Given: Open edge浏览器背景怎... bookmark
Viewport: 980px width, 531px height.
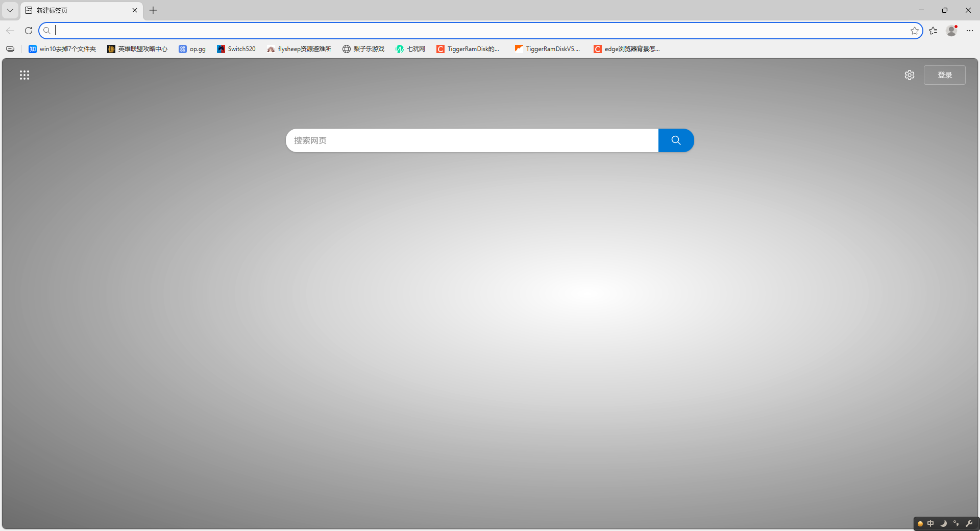Looking at the screenshot, I should [x=627, y=49].
